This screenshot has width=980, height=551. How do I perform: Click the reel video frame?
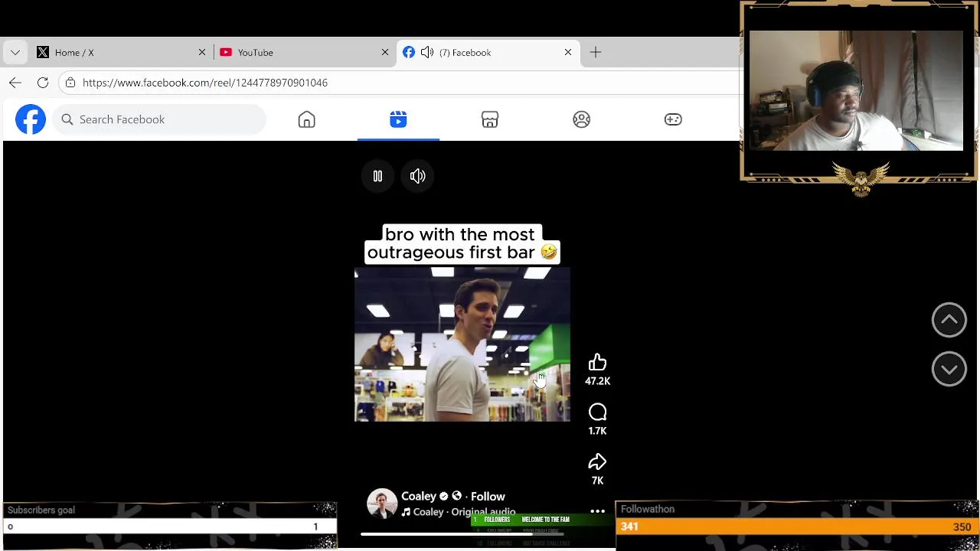(462, 344)
